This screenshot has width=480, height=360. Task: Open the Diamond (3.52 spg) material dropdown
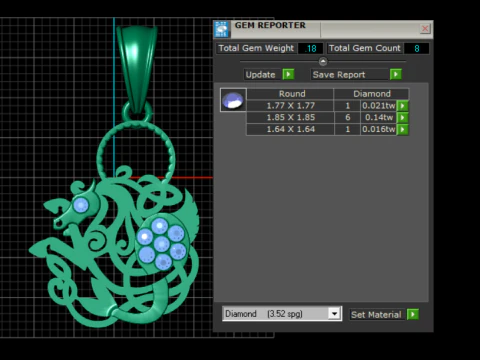(x=334, y=314)
